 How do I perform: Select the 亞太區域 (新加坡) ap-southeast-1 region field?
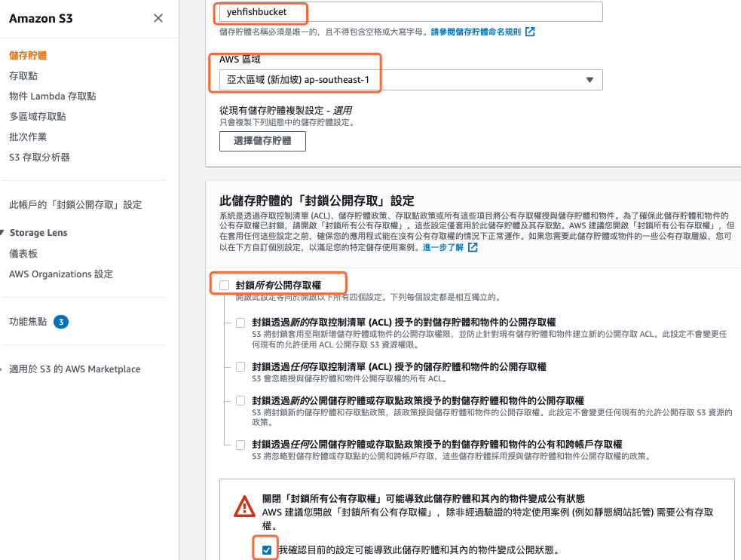coord(411,80)
